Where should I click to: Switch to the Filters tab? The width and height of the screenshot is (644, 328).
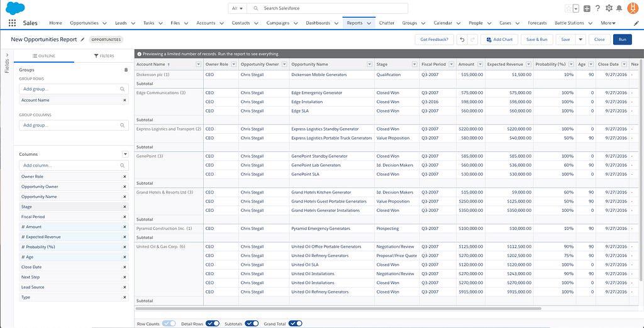pyautogui.click(x=104, y=56)
